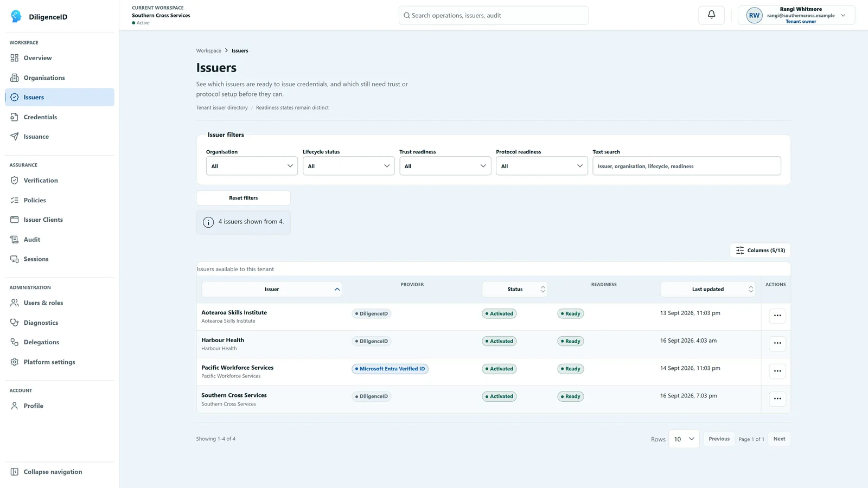Click the Delegations icon
Image resolution: width=868 pixels, height=488 pixels.
point(15,342)
